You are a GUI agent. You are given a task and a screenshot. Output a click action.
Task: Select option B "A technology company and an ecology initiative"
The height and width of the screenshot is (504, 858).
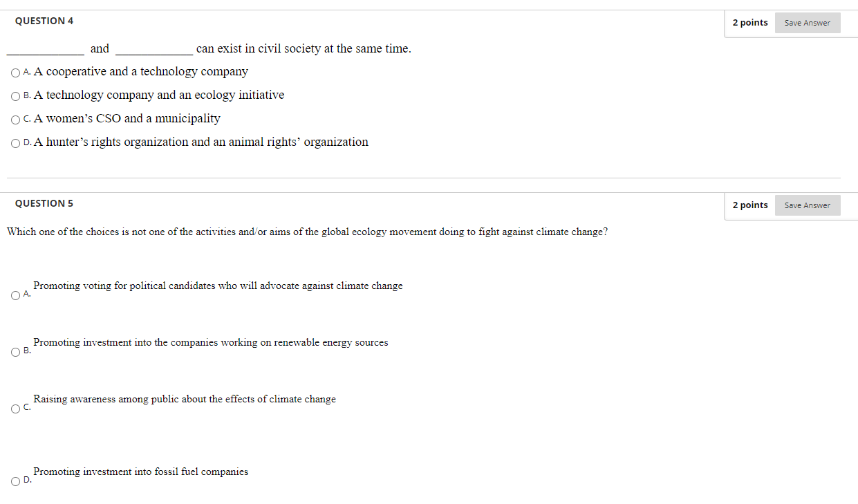pyautogui.click(x=15, y=96)
